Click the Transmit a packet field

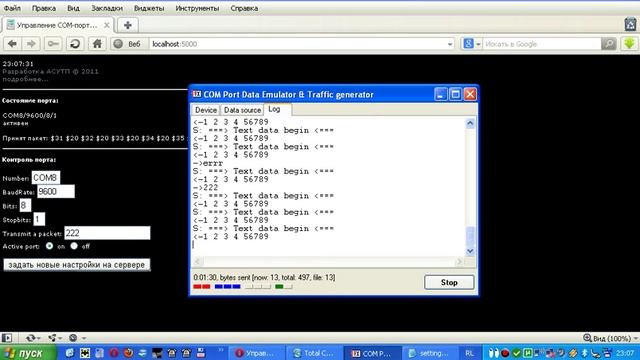[107, 233]
